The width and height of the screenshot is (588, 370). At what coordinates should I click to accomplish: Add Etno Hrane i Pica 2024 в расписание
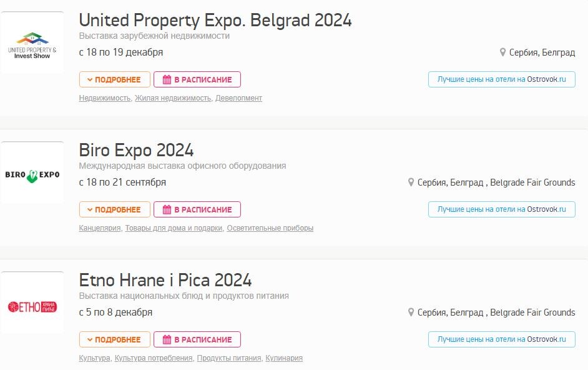[197, 339]
